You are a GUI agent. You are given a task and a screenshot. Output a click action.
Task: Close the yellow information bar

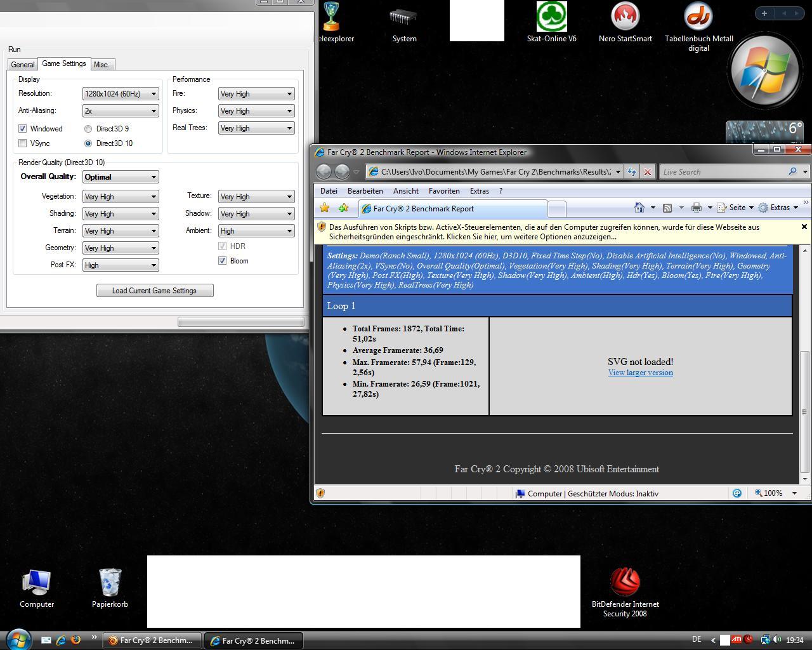pos(804,227)
